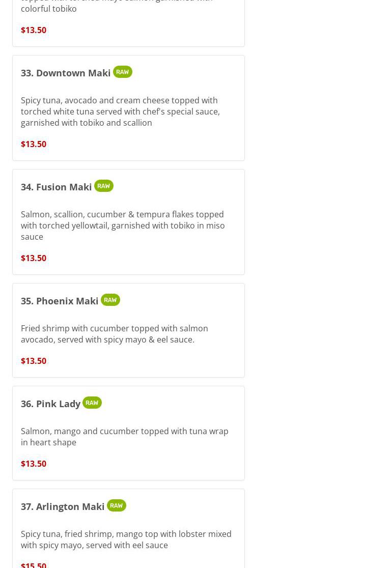Click the RAW badge beside Downtown Maki
This screenshot has height=568, width=392.
click(x=123, y=72)
